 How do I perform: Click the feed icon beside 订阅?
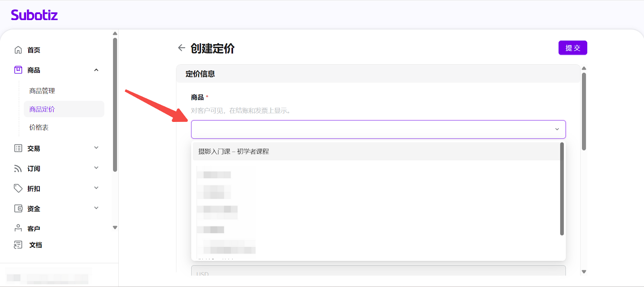[x=18, y=168]
